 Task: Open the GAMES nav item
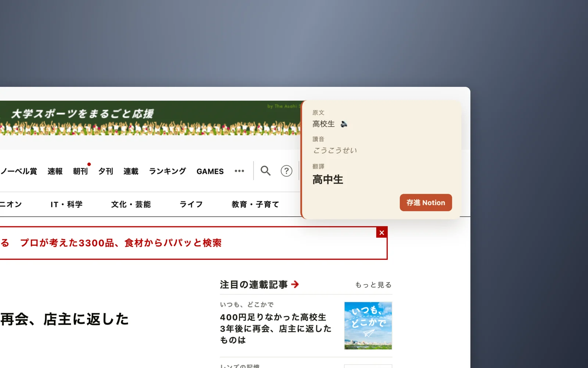(210, 171)
